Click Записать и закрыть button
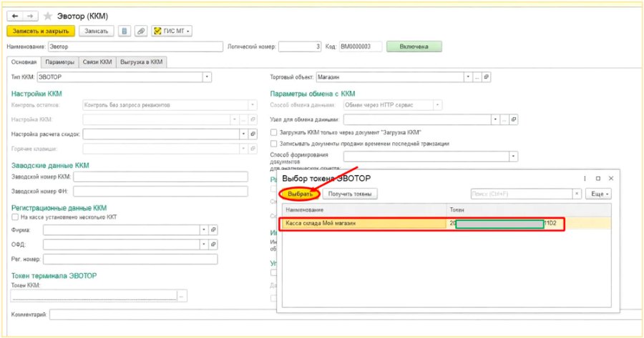Image resolution: width=644 pixels, height=338 pixels. [41, 31]
